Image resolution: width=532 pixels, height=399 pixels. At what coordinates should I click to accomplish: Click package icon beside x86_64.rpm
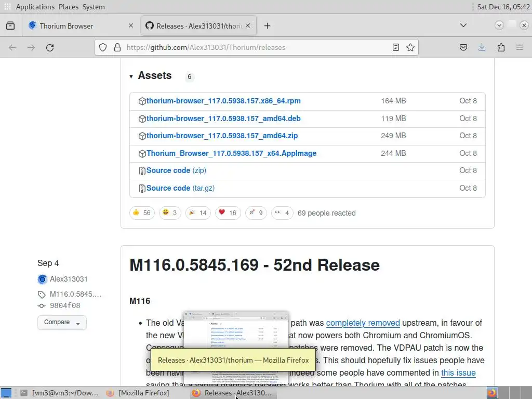[x=142, y=101]
